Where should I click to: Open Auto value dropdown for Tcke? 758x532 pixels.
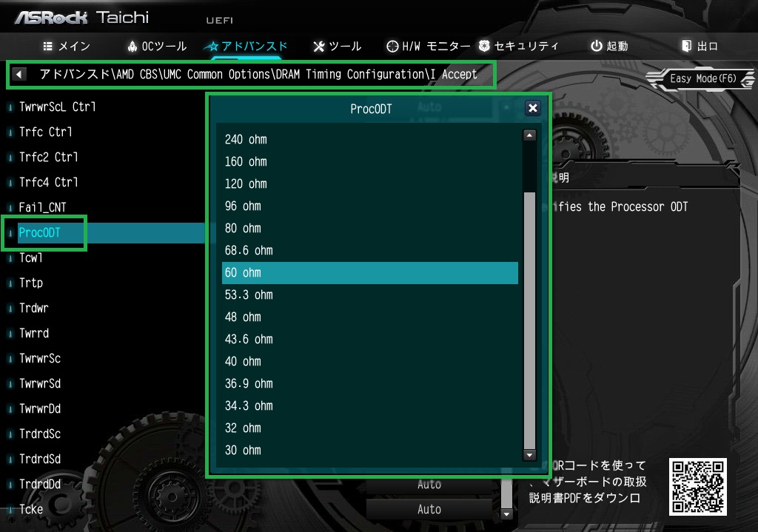[429, 509]
